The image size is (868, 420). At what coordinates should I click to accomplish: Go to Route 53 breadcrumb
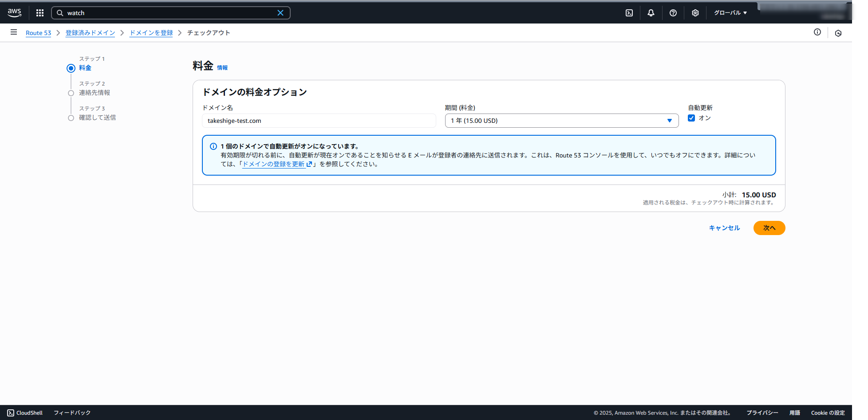click(38, 33)
